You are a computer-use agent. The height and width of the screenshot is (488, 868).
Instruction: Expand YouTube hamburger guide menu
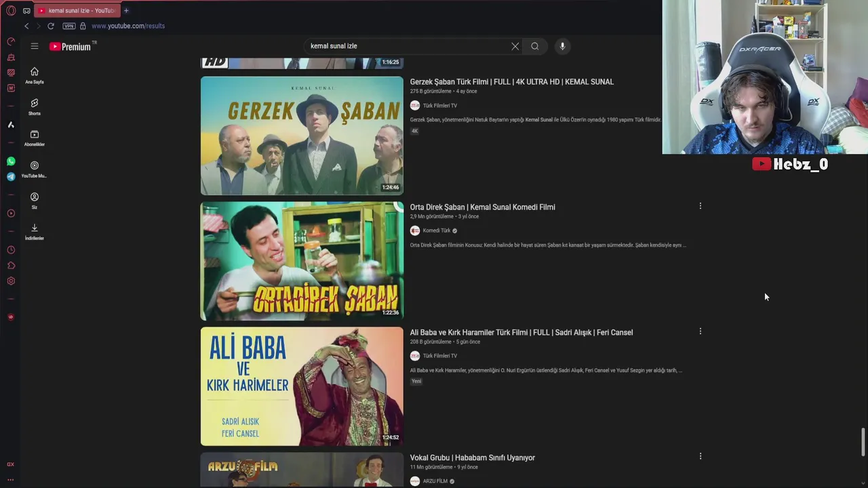pyautogui.click(x=35, y=46)
